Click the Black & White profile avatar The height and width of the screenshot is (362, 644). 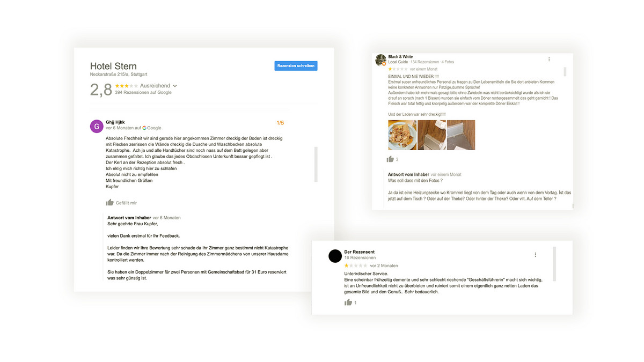coord(380,60)
